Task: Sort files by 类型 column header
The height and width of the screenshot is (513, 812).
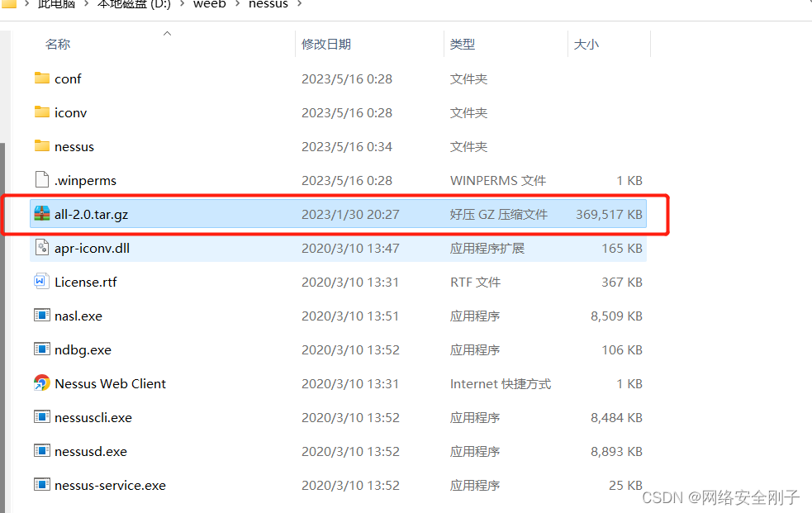Action: click(x=463, y=45)
